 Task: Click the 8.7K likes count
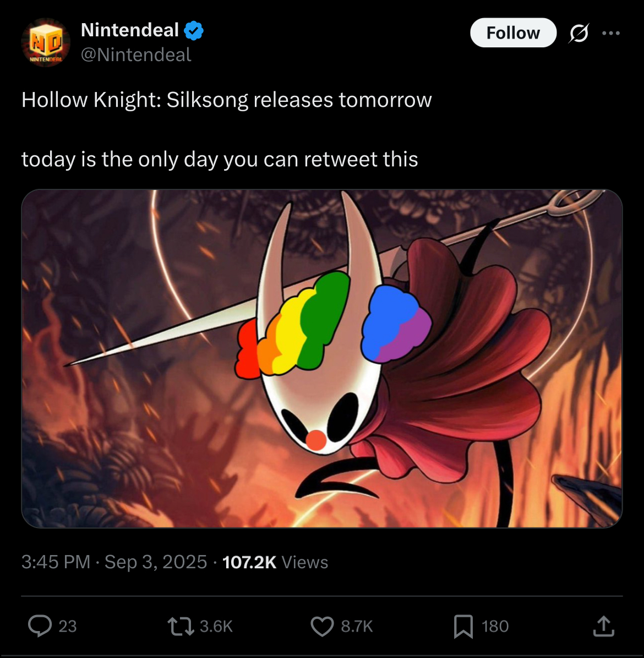click(357, 626)
